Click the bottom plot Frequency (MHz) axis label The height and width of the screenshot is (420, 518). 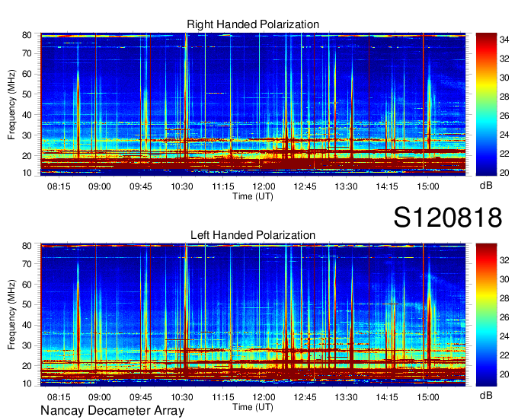click(11, 315)
